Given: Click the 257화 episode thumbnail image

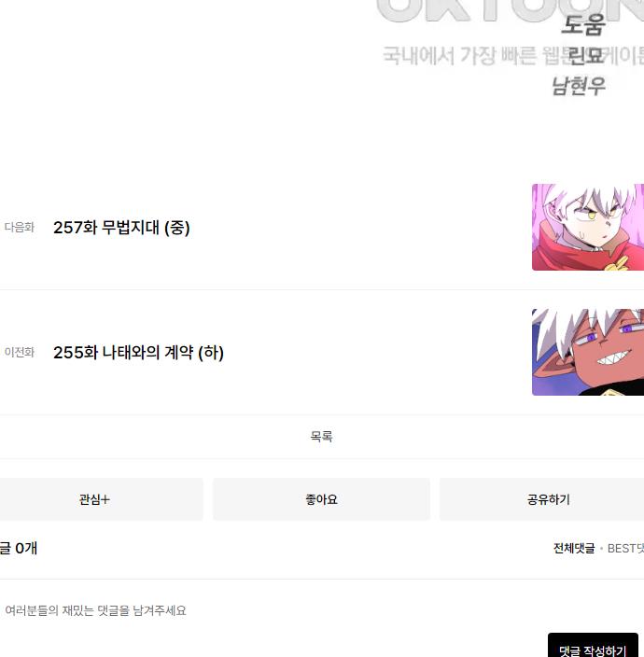Looking at the screenshot, I should coord(588,227).
